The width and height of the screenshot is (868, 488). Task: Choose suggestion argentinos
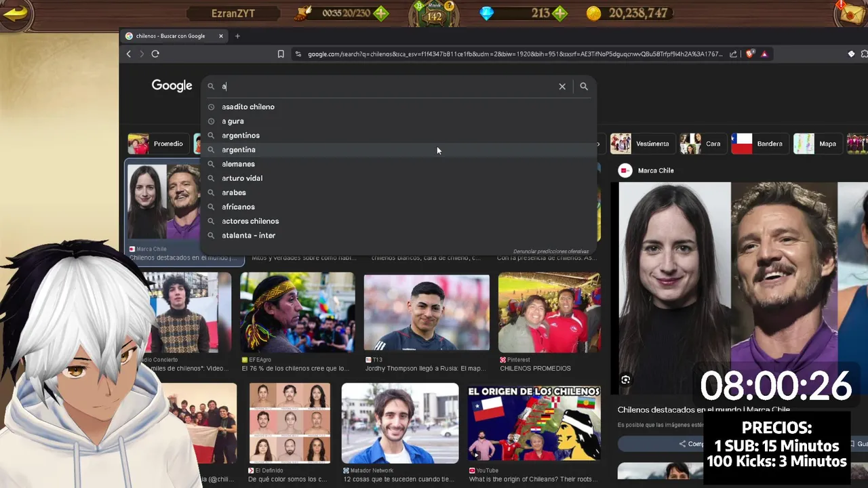tap(399, 136)
